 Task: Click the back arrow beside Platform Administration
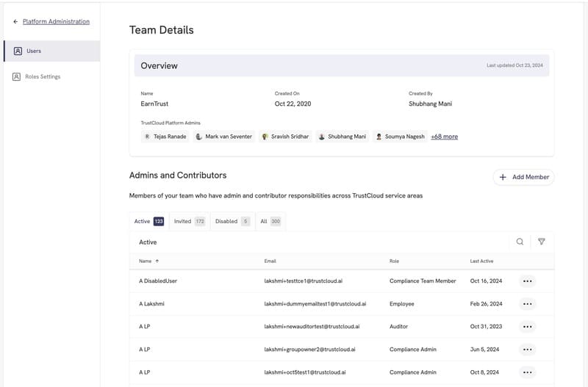(15, 22)
